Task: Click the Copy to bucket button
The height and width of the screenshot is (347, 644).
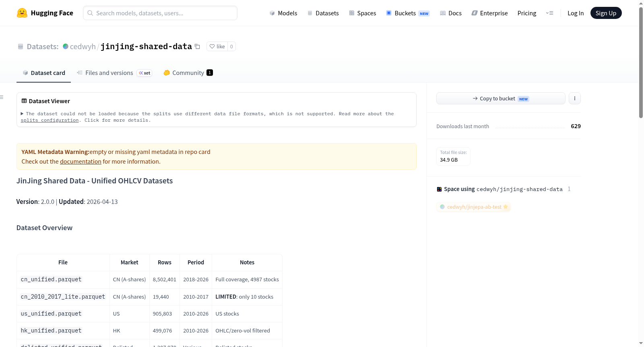Action: click(x=501, y=98)
